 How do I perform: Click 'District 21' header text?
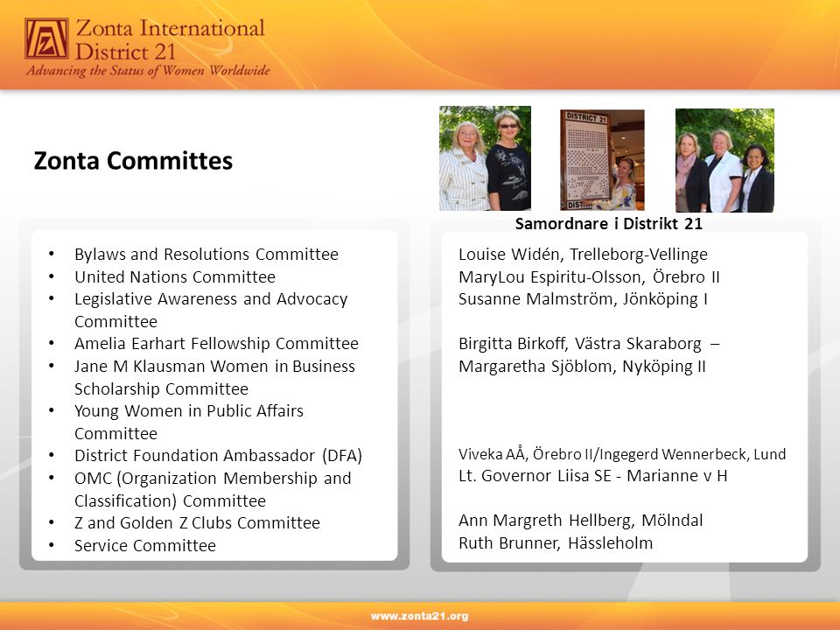125,52
